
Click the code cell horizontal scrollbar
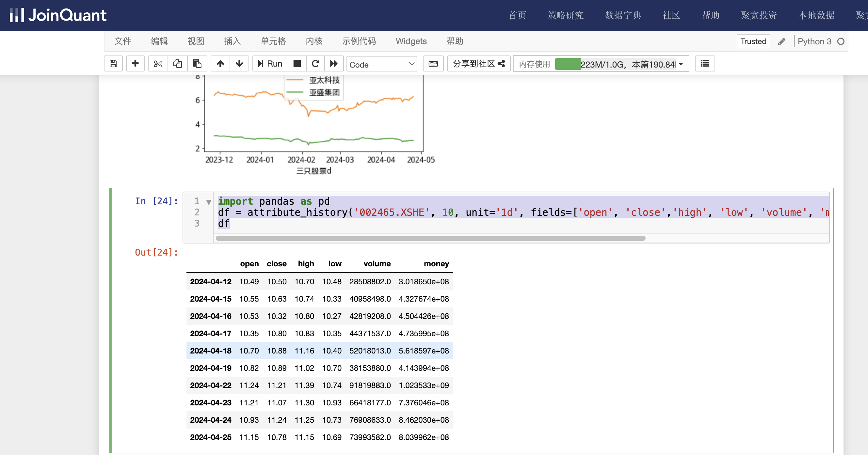[x=430, y=239]
